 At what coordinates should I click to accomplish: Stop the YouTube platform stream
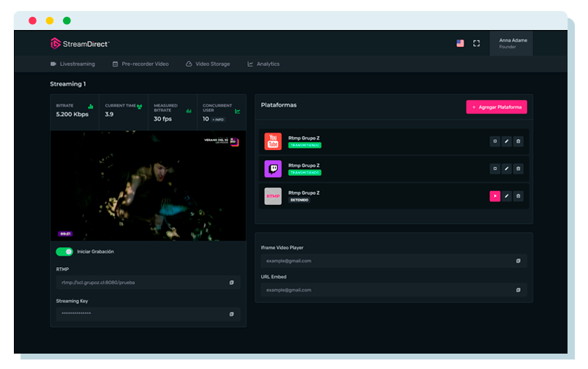tap(495, 141)
